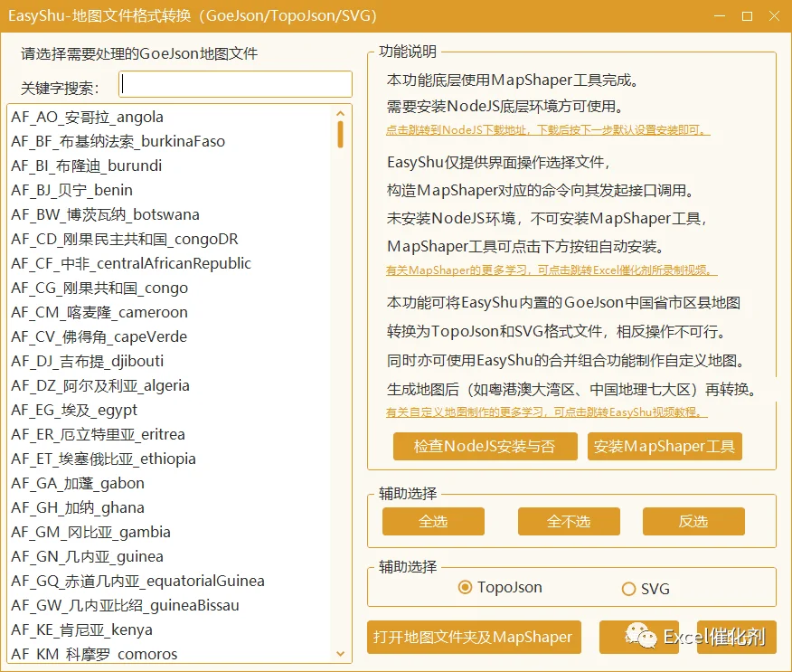The width and height of the screenshot is (792, 672).
Task: Select AF_CM_喀麦隆_cameroon row
Action: pos(171,312)
